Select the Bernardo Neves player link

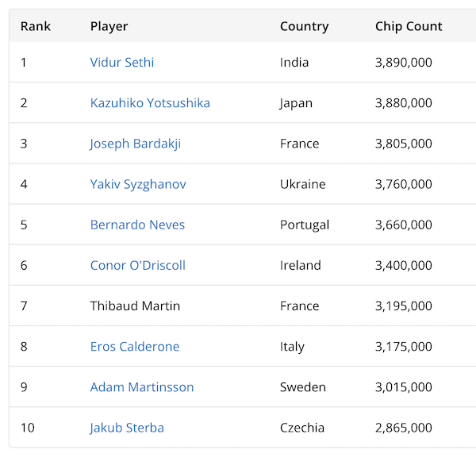137,225
